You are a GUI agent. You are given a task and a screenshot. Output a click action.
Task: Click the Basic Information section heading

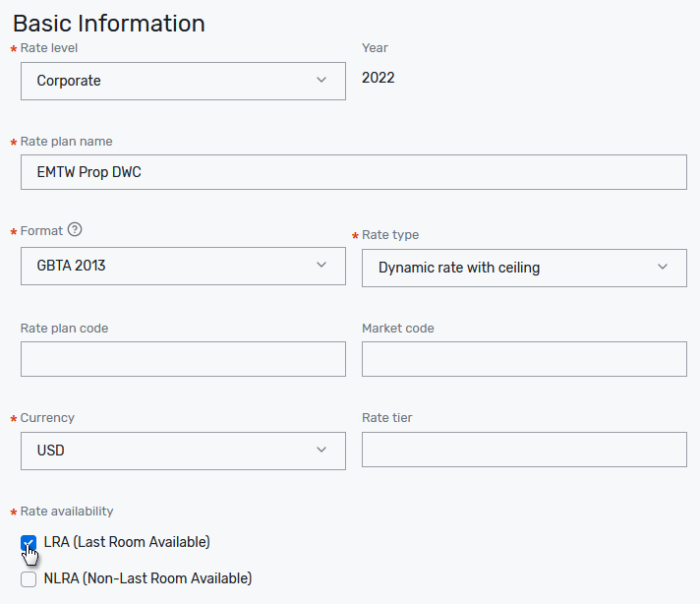click(x=109, y=24)
